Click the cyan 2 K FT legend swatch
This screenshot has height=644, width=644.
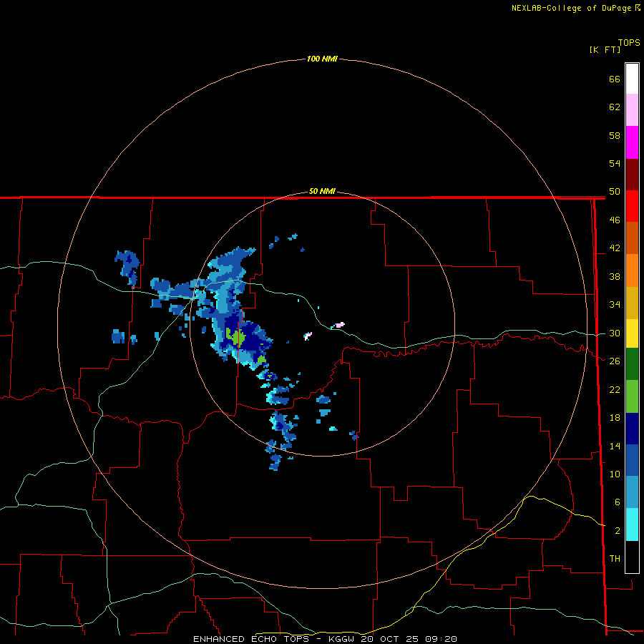(x=632, y=525)
